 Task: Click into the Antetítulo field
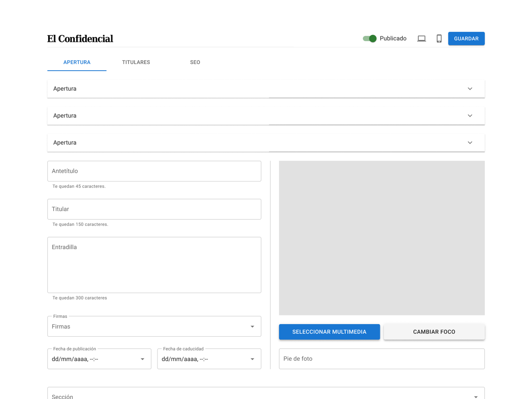(x=154, y=171)
